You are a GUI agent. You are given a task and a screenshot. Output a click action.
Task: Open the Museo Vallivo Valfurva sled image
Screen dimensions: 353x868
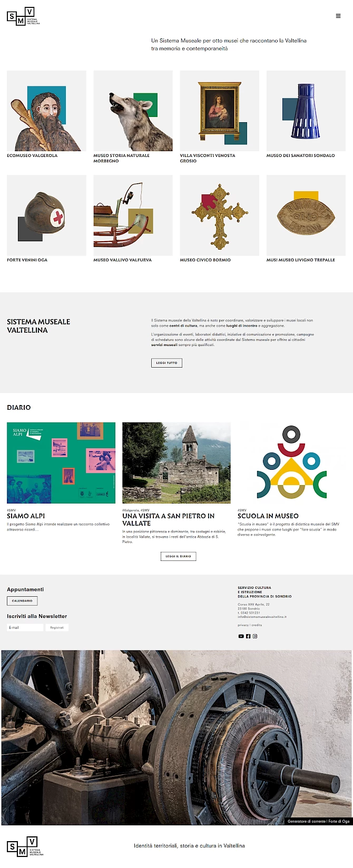tap(133, 215)
